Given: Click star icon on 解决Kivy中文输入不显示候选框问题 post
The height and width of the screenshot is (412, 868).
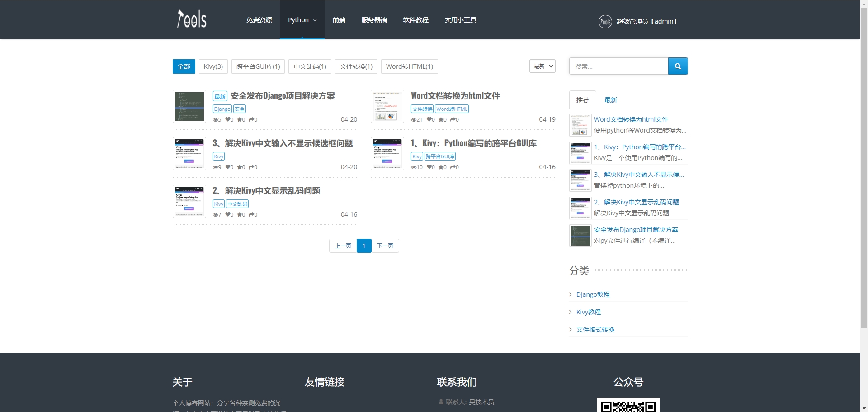Looking at the screenshot, I should click(239, 167).
